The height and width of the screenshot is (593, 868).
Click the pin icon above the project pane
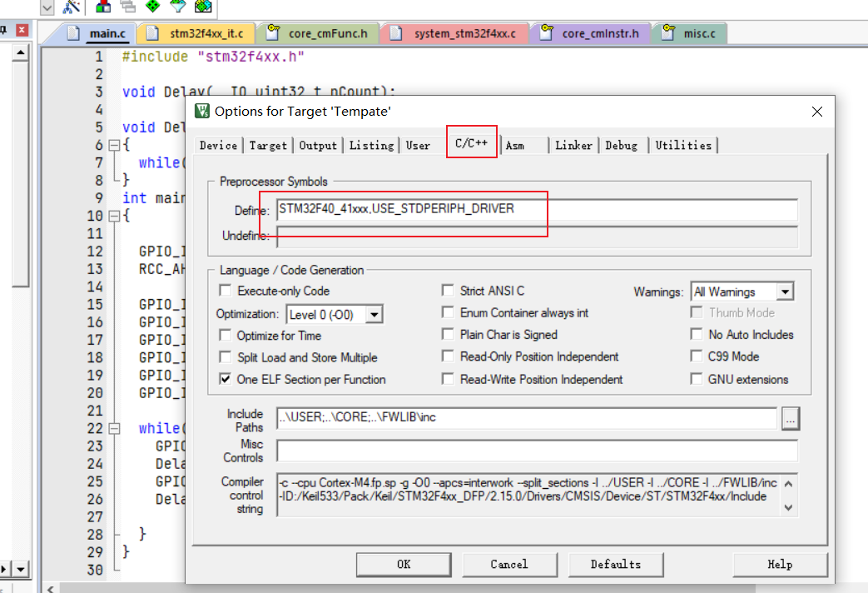3,27
